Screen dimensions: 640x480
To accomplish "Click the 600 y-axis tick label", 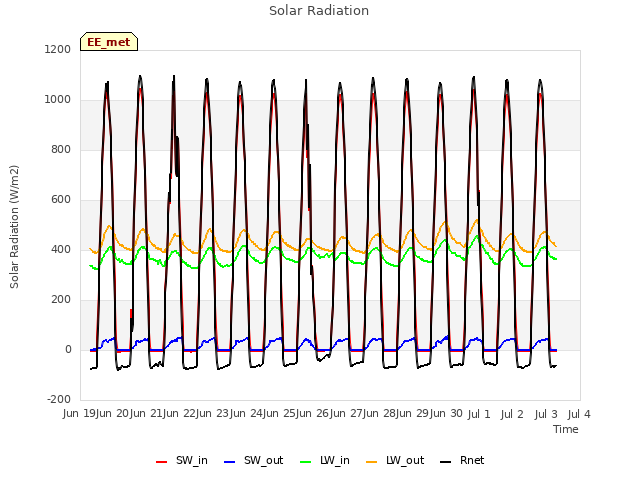I will tap(61, 200).
